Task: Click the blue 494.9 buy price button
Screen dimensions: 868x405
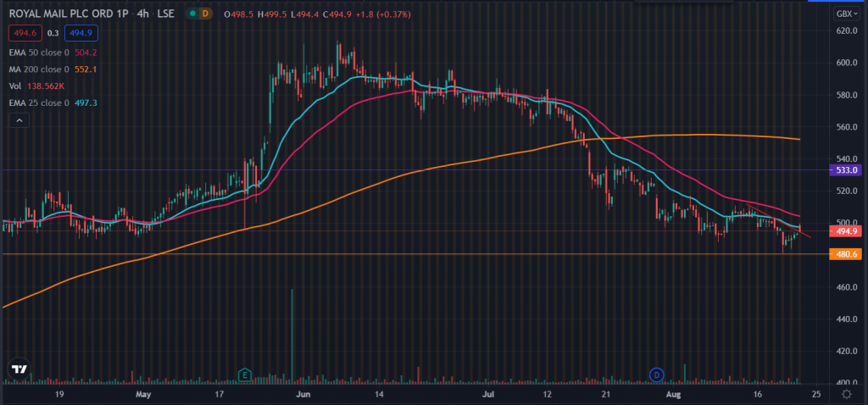Action: pyautogui.click(x=81, y=33)
